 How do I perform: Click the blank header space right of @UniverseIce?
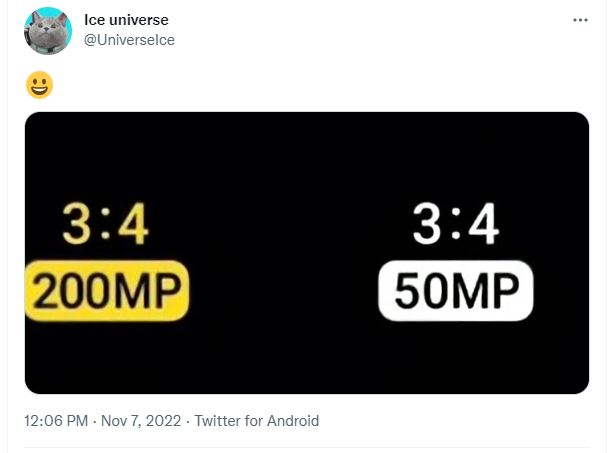click(350, 40)
